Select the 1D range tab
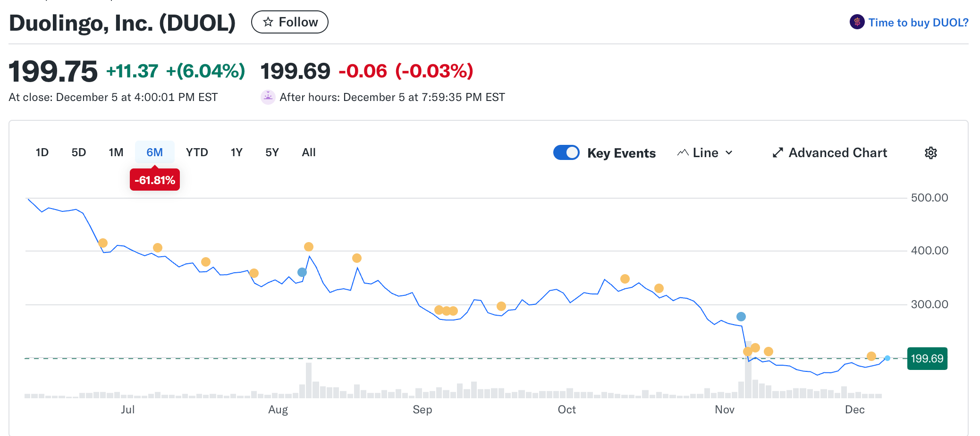The height and width of the screenshot is (436, 980). (42, 152)
